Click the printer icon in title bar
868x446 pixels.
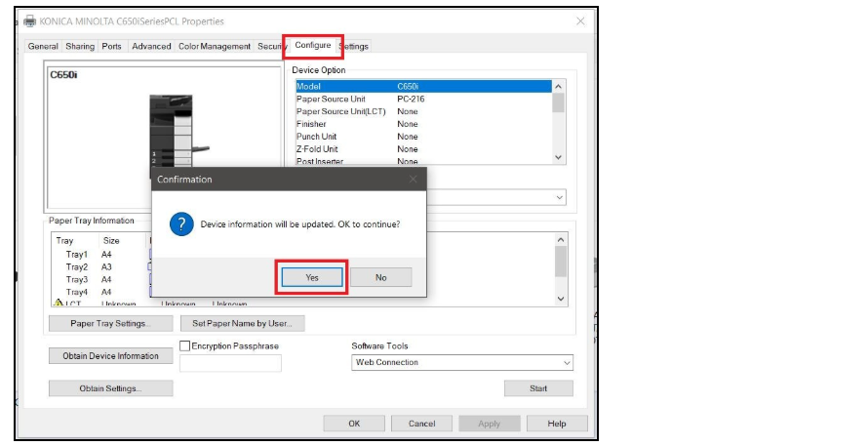(x=29, y=21)
